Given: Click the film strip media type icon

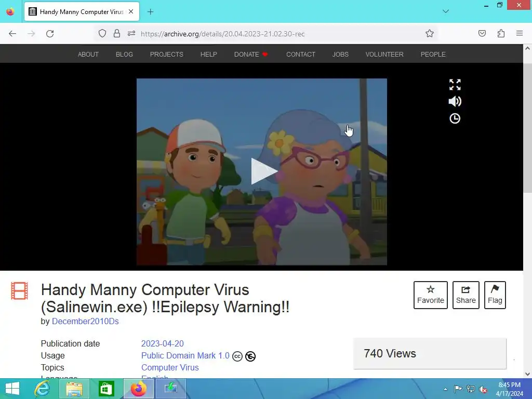Looking at the screenshot, I should 19,291.
